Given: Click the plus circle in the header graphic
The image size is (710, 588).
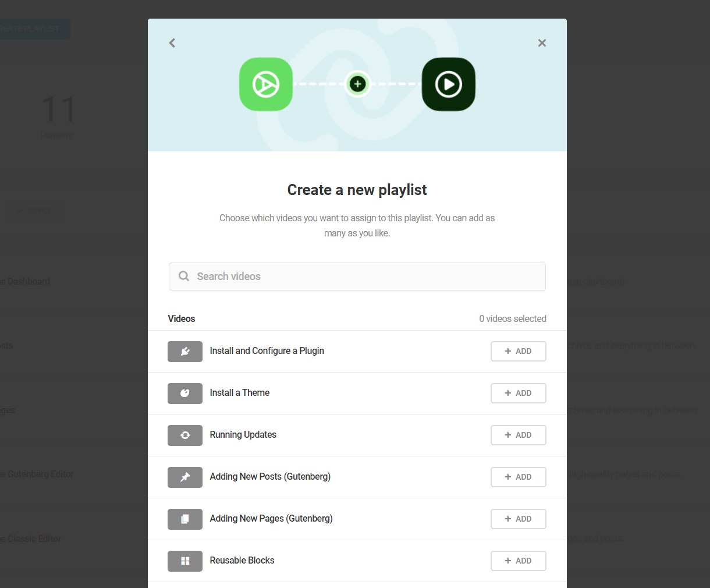Looking at the screenshot, I should point(357,84).
